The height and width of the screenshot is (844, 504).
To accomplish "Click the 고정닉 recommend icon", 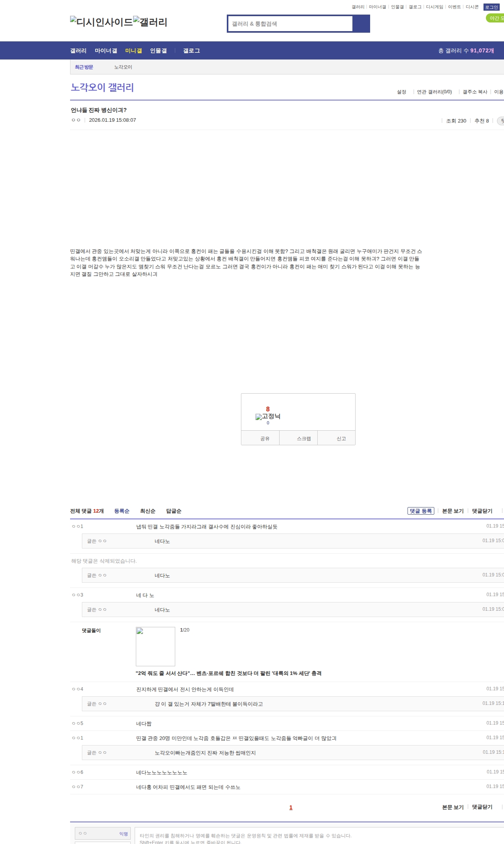I will tap(268, 416).
